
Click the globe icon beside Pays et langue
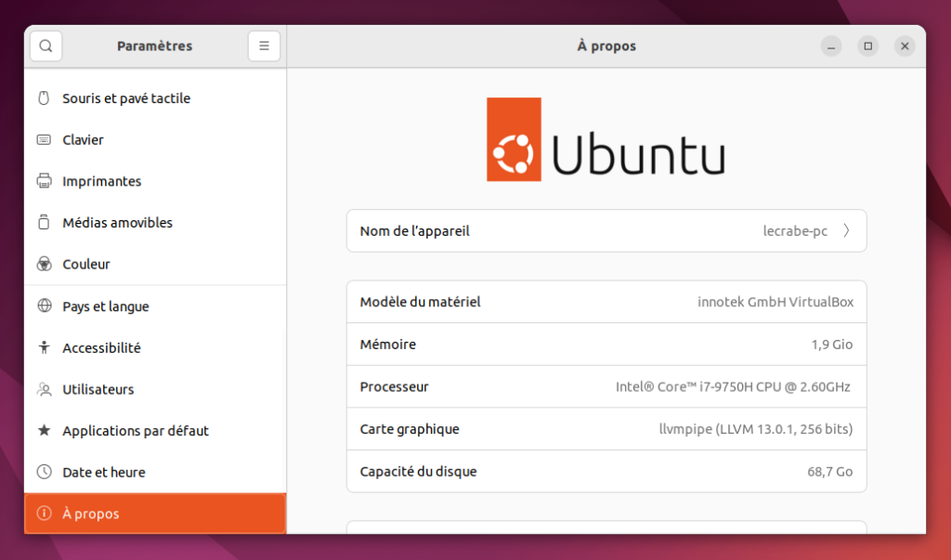[x=44, y=306]
